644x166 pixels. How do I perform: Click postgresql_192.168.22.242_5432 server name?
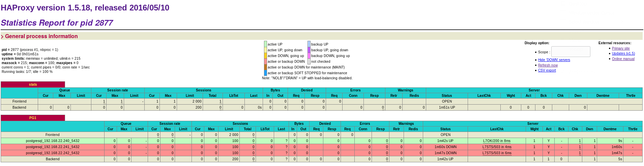coord(53,153)
